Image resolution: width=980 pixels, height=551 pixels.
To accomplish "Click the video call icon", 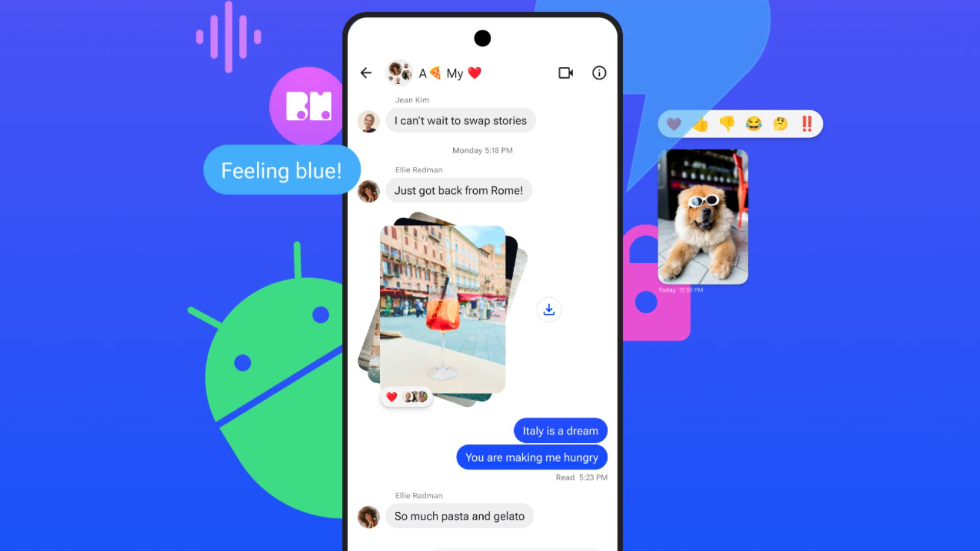I will [x=566, y=73].
